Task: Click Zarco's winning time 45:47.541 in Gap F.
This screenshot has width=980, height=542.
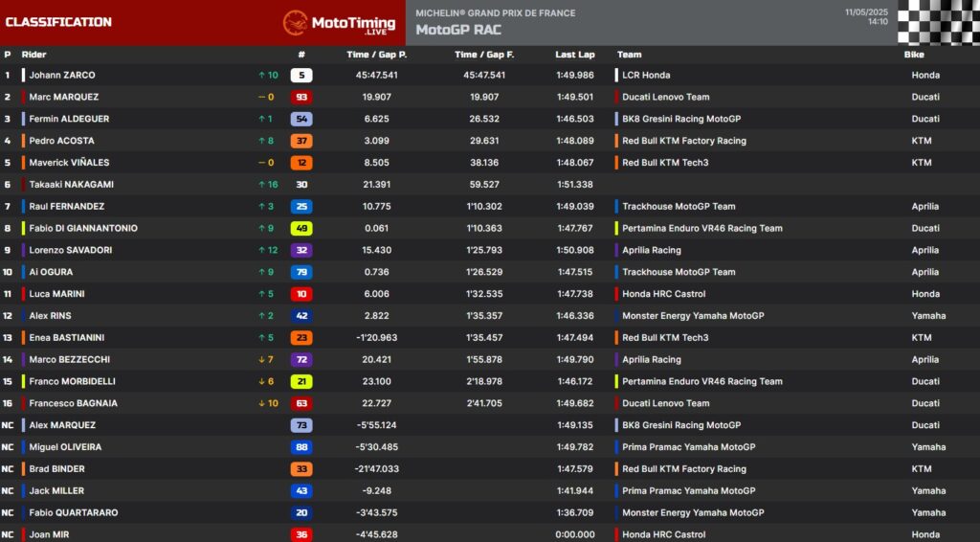Action: [484, 75]
